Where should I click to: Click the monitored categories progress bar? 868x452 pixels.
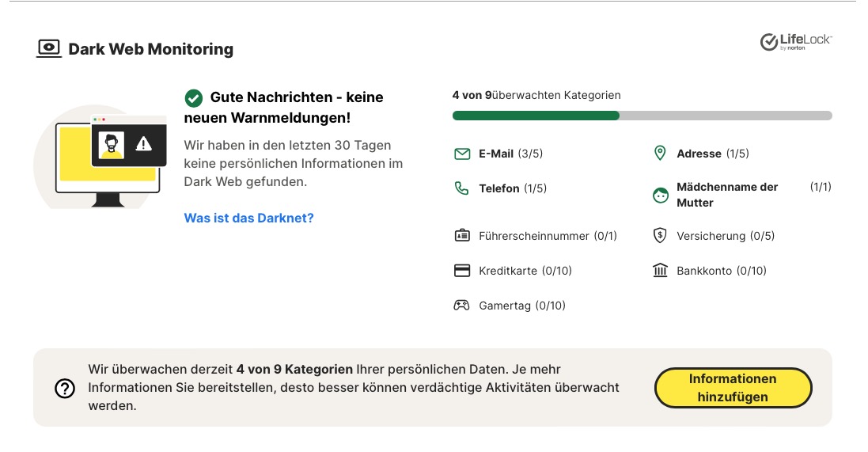(642, 116)
